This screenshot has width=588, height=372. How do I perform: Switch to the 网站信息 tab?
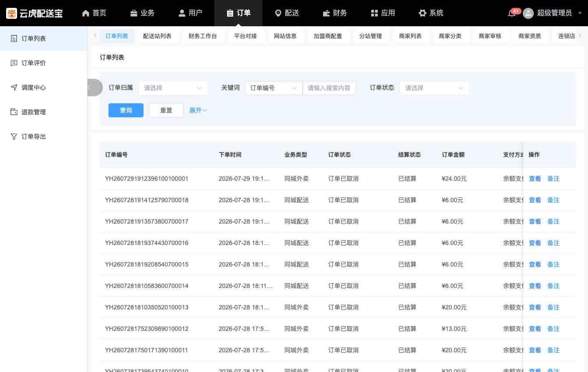pos(285,36)
